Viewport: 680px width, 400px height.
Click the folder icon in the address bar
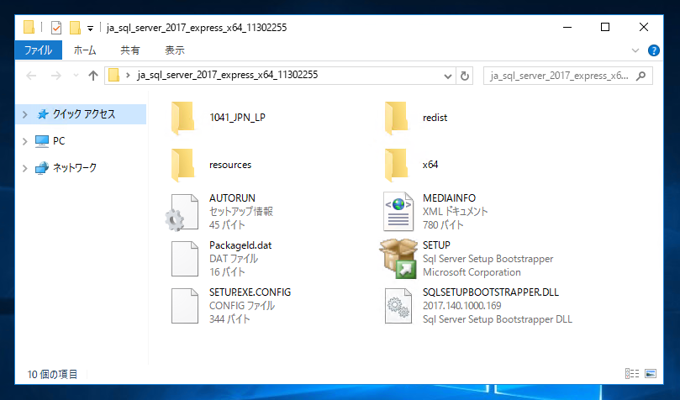114,75
